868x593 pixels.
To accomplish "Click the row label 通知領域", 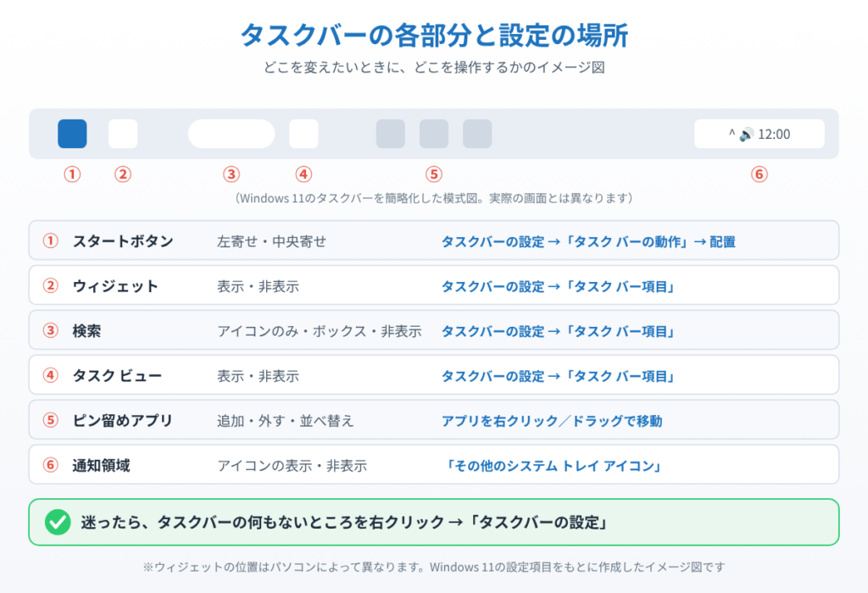I will coord(102,465).
